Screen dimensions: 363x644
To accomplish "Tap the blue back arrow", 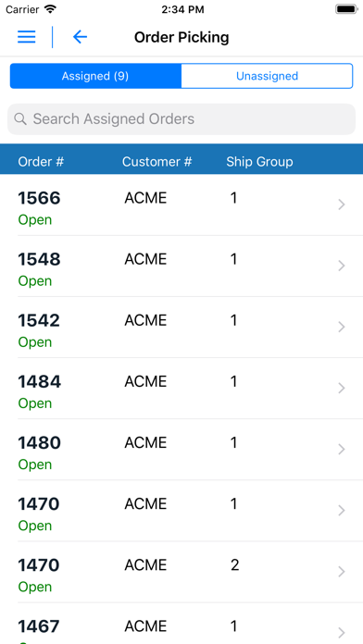I will tap(80, 37).
